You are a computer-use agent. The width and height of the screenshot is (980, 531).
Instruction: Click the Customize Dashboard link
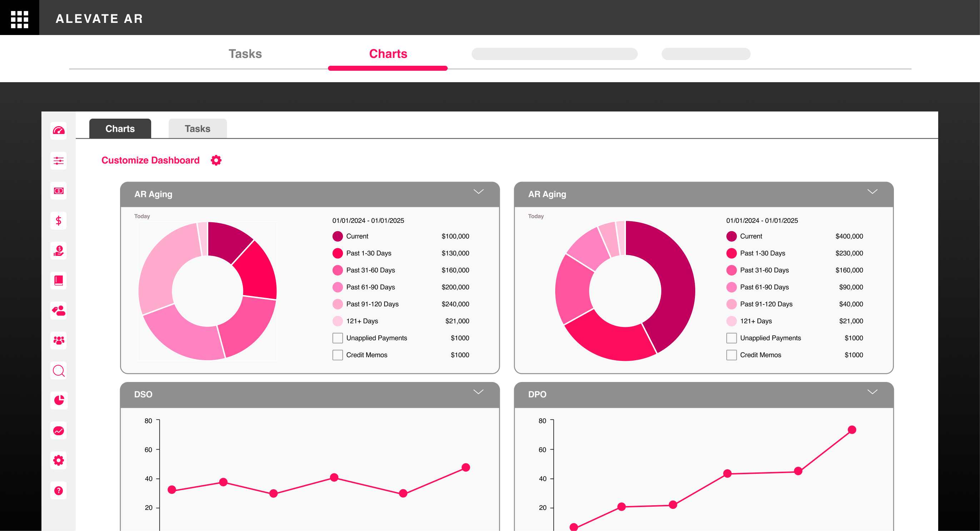pos(150,160)
